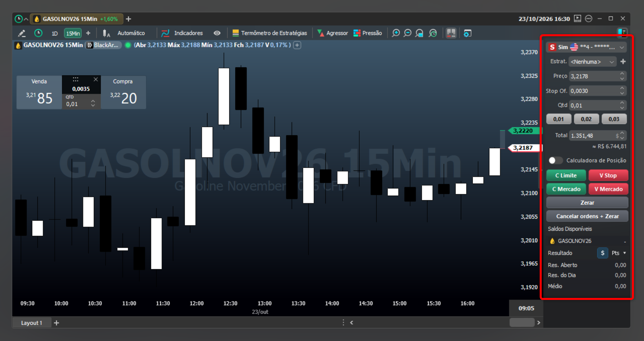Click the add strategy plus icon
The width and height of the screenshot is (644, 341).
(x=623, y=62)
